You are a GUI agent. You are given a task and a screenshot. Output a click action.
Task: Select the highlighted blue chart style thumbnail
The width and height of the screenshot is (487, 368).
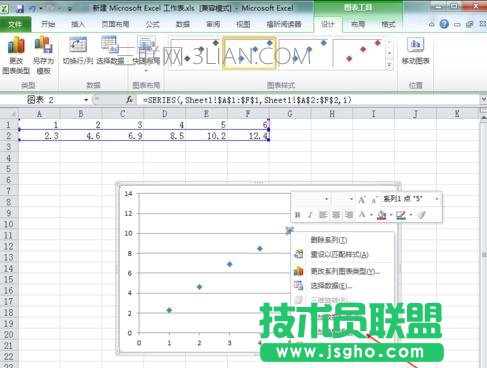coord(249,53)
